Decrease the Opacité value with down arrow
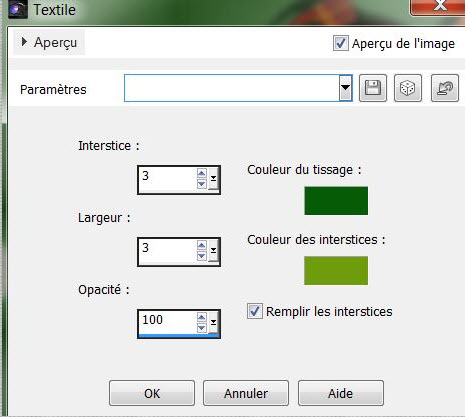Screen dimensions: 465x417 tap(202, 328)
